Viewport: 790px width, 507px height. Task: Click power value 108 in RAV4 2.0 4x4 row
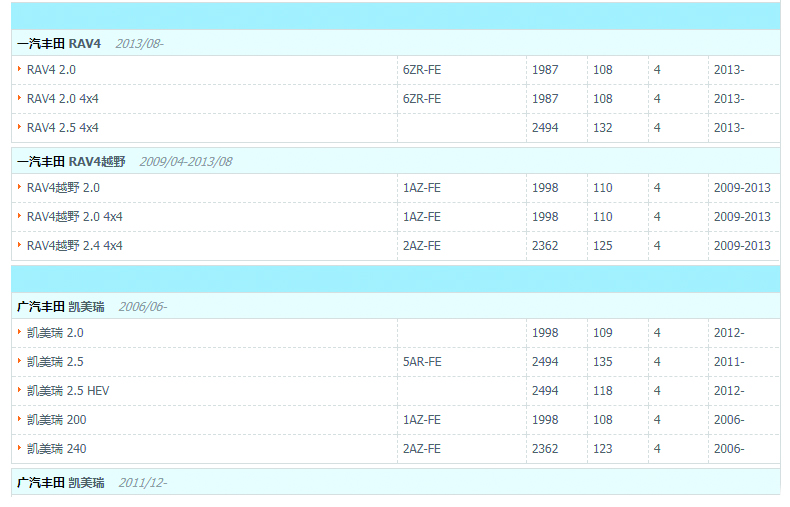tap(603, 99)
